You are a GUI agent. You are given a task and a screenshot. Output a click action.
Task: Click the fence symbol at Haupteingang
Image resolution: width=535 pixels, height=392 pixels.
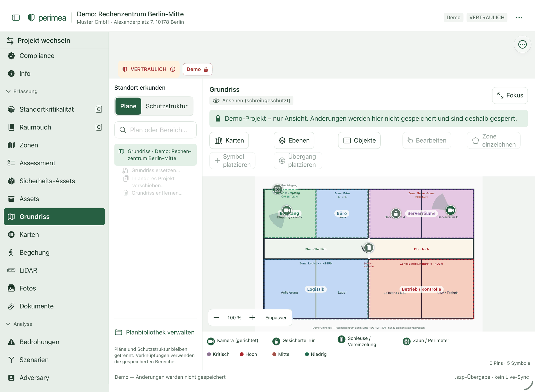pos(277,189)
